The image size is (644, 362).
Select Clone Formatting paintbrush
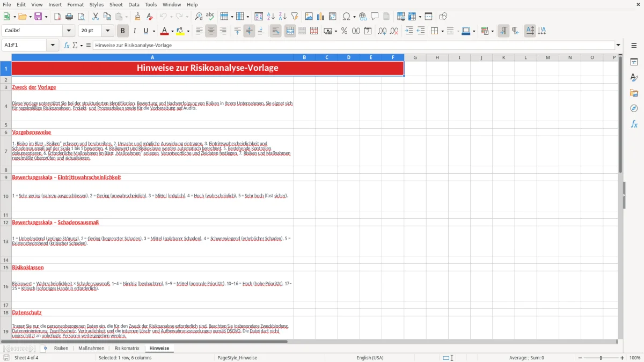[137, 17]
